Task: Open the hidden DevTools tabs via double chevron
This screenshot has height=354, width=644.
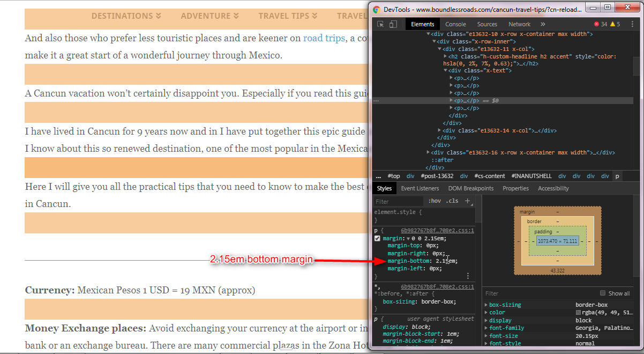Action: (543, 24)
